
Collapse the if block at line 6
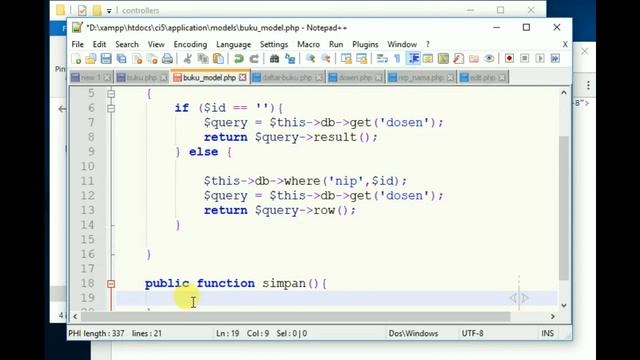pos(111,109)
